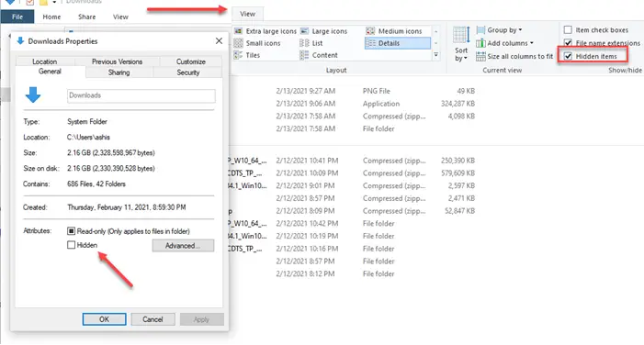Image resolution: width=644 pixels, height=345 pixels.
Task: Open the Security tab
Action: point(188,72)
